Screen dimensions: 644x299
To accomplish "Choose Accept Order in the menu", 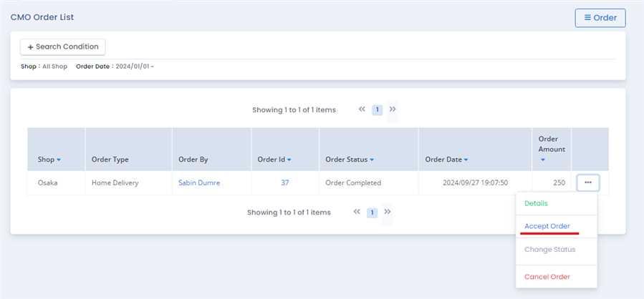I will pyautogui.click(x=547, y=226).
